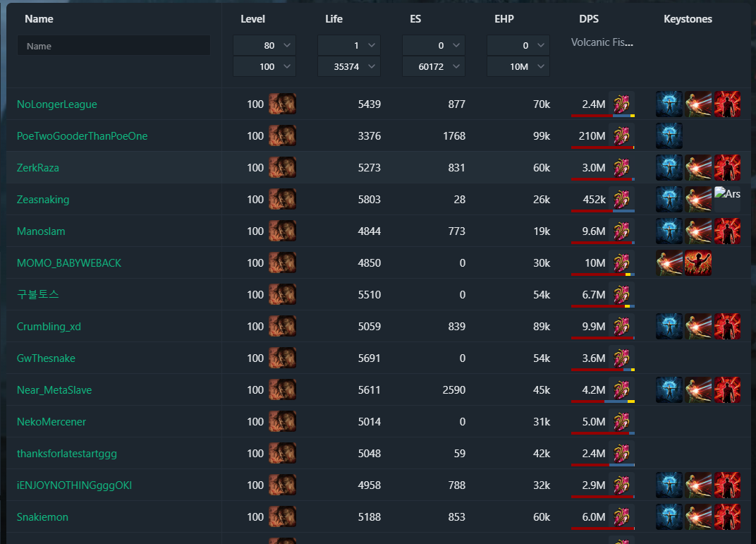This screenshot has height=544, width=756.
Task: Click Snakiemon's red figure keystone icon
Action: (727, 517)
